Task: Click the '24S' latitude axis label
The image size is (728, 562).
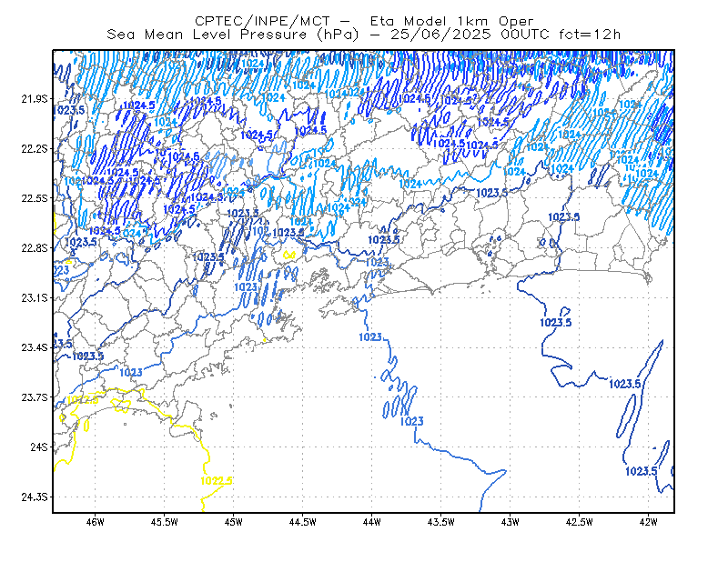Action: pyautogui.click(x=39, y=447)
